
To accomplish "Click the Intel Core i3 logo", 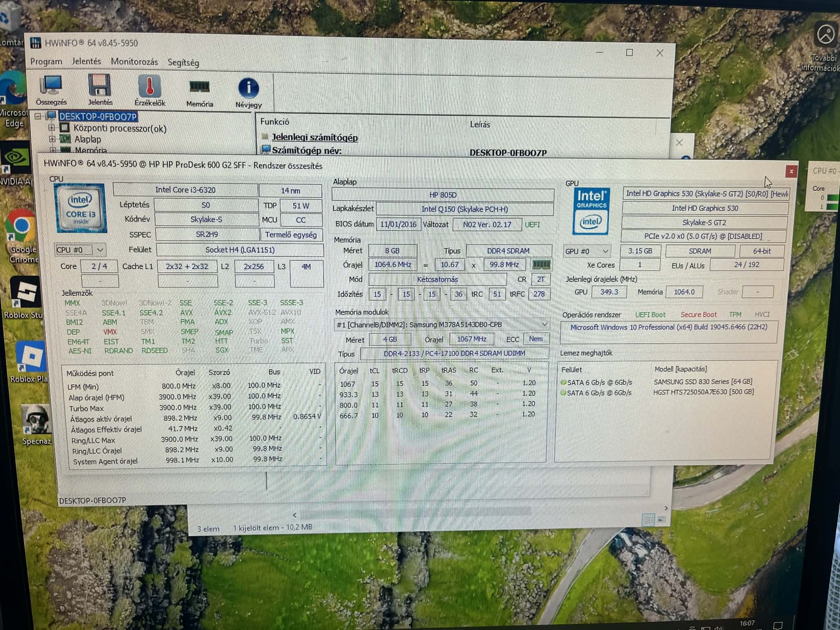I will click(x=80, y=208).
